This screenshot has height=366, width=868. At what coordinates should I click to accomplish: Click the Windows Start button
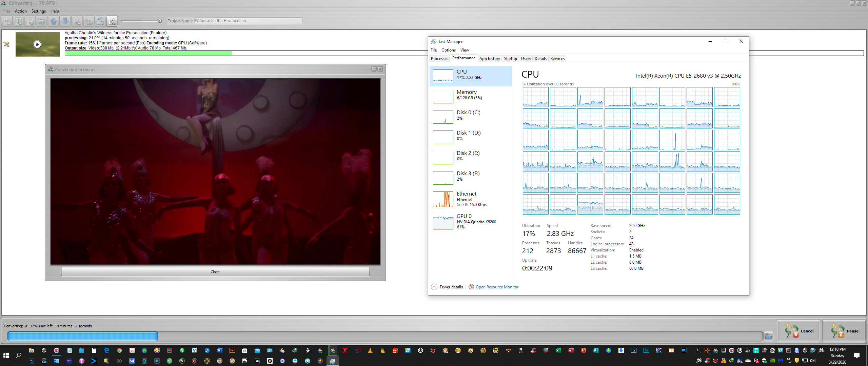(x=6, y=355)
